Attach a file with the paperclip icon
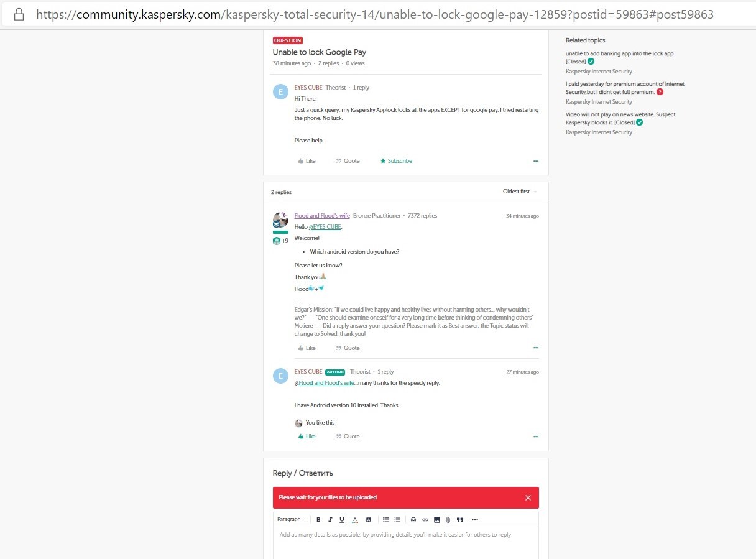756x559 pixels. click(x=448, y=520)
